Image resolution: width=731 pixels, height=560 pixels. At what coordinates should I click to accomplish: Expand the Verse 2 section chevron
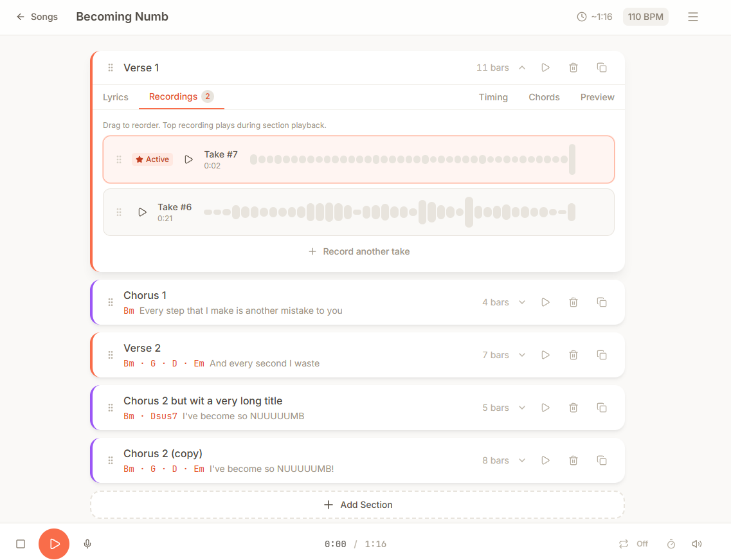[x=522, y=355]
